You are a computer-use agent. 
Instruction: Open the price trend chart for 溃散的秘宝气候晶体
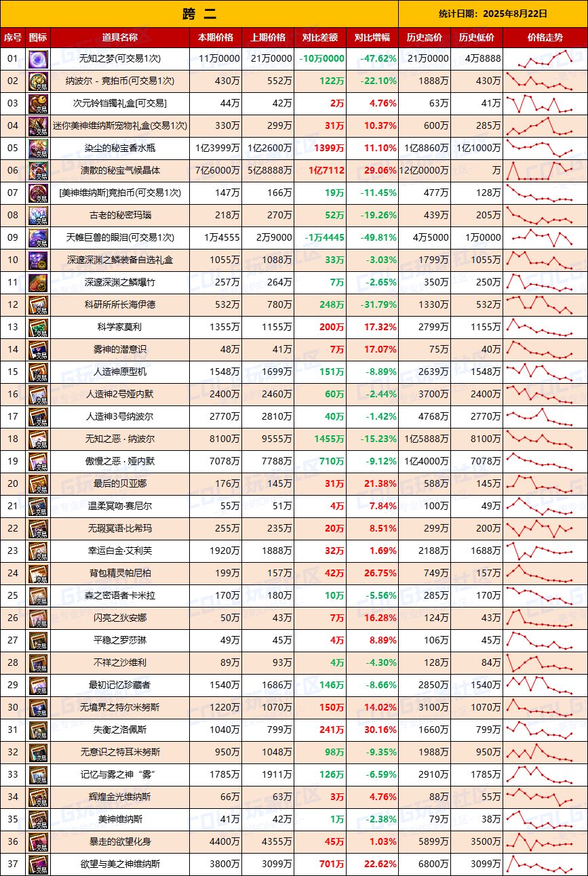pyautogui.click(x=545, y=171)
